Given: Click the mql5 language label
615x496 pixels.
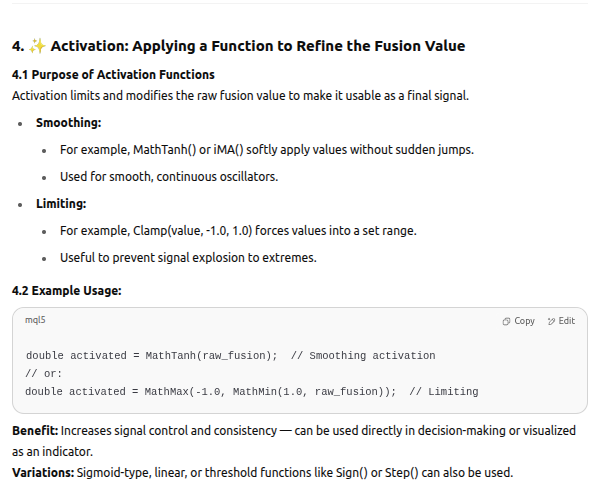Looking at the screenshot, I should (35, 320).
